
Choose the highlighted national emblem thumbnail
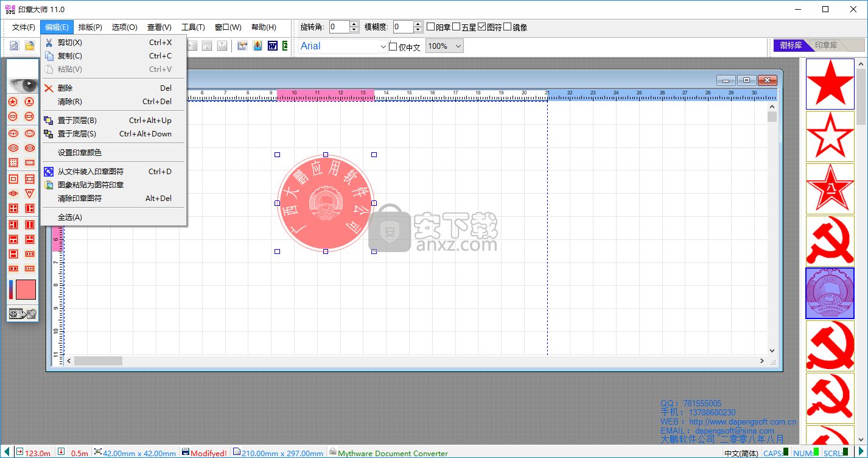(830, 293)
